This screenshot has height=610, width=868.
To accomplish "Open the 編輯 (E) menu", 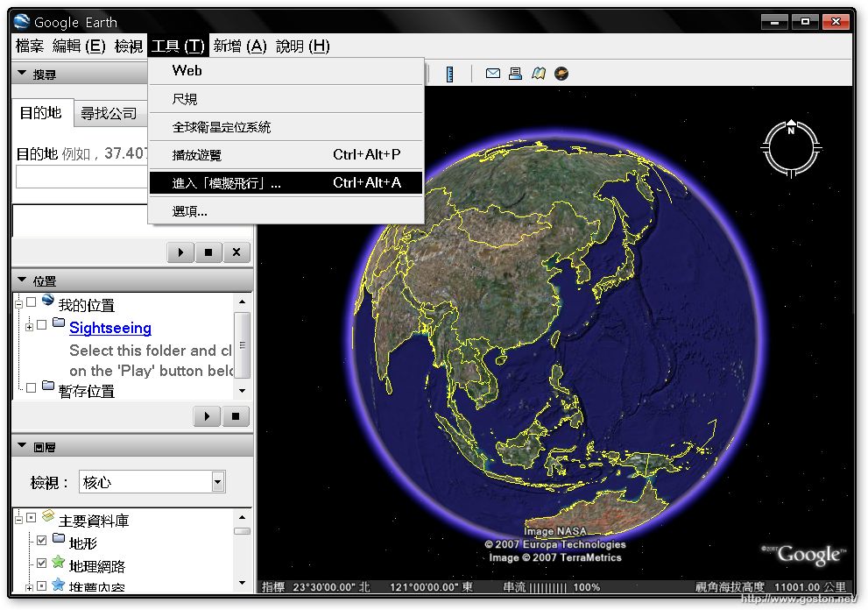I will coord(79,46).
